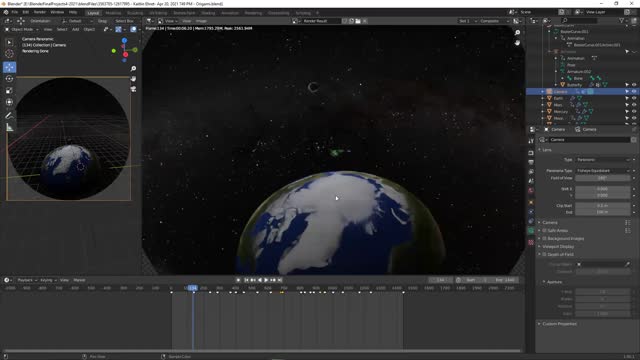Toggle selectability arrow for Earth row

627,98
